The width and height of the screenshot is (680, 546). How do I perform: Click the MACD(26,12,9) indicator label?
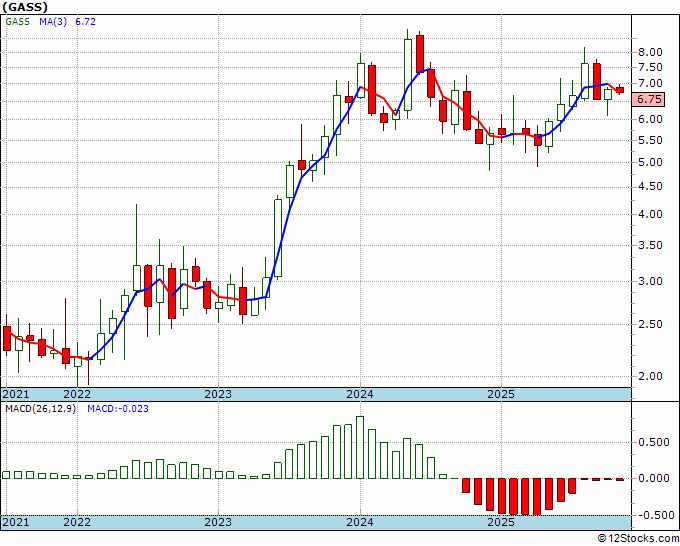tap(40, 409)
